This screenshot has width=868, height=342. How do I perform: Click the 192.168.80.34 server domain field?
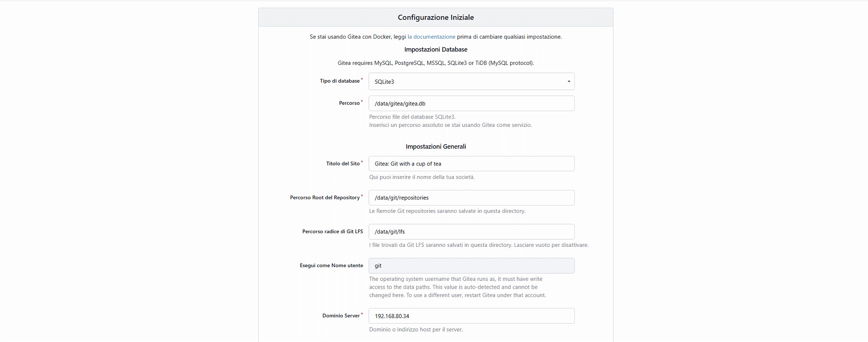point(471,316)
